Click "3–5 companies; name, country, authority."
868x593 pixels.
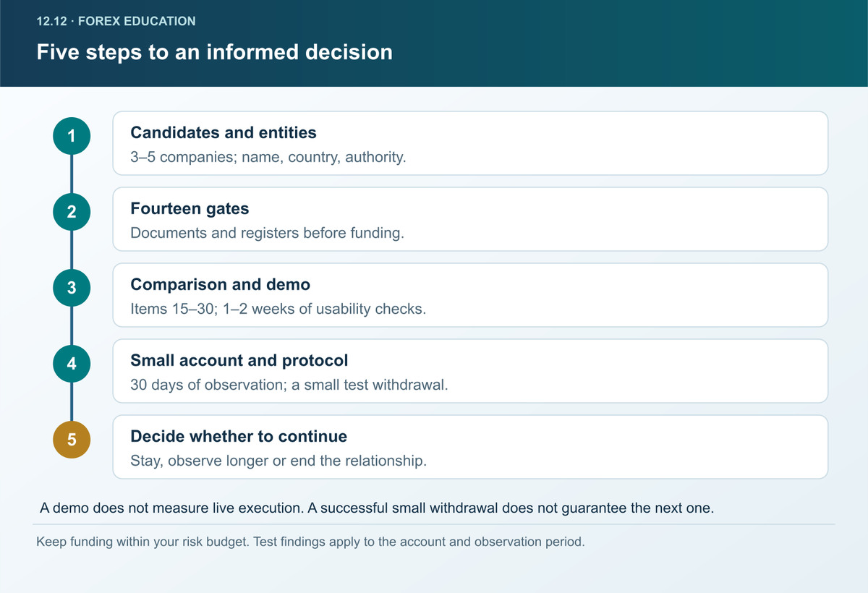(x=268, y=157)
